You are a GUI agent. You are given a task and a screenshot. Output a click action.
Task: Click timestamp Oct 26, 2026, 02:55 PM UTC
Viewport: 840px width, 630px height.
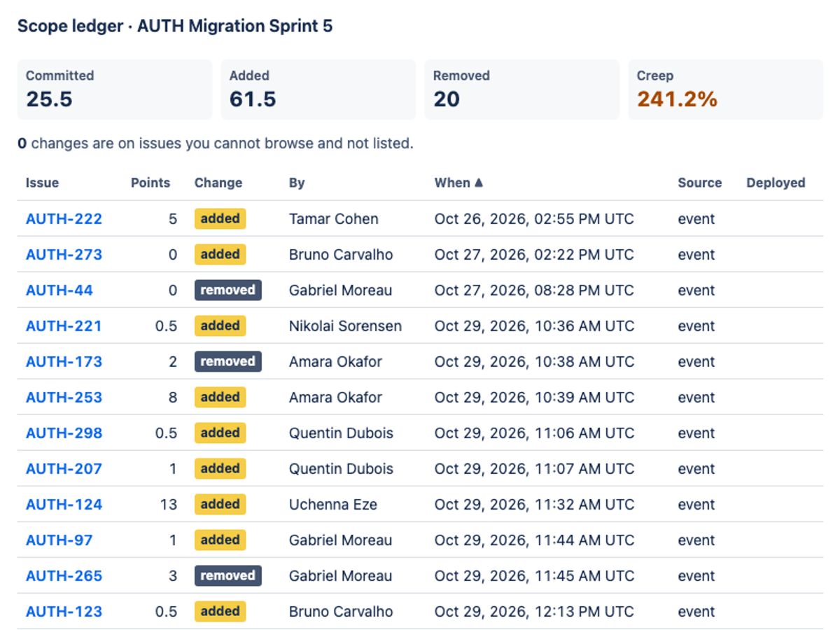pyautogui.click(x=534, y=219)
